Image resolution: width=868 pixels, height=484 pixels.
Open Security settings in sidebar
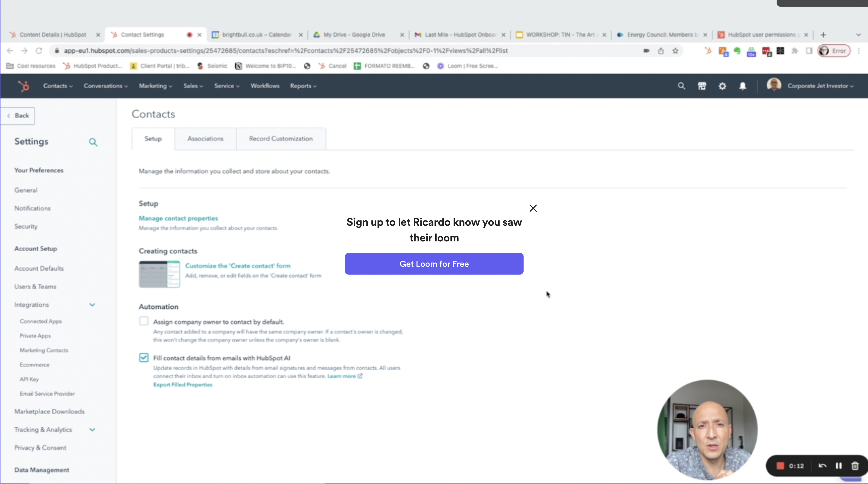(26, 227)
